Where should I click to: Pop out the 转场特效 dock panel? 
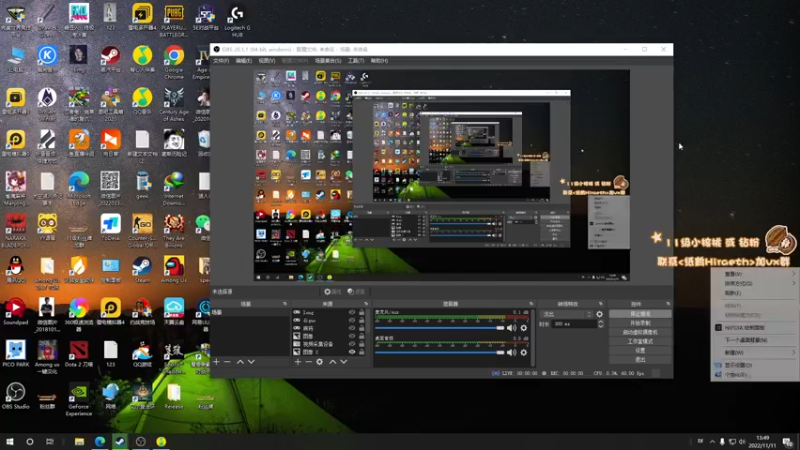pos(601,304)
